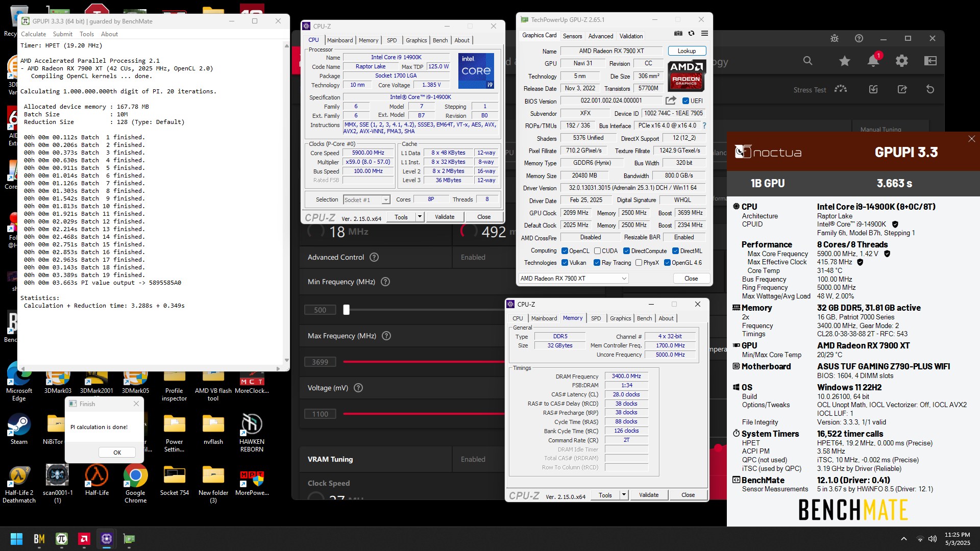Click favorites star in AMD Software
The width and height of the screenshot is (980, 551).
pos(845,61)
